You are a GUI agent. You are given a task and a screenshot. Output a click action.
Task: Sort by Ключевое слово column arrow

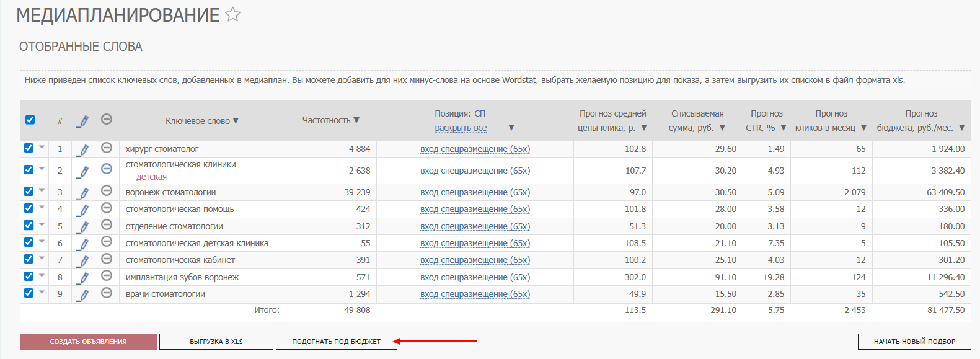point(236,121)
